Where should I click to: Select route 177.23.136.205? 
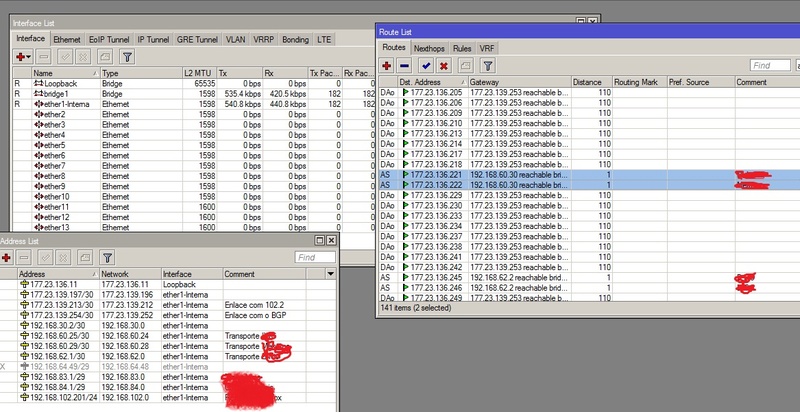pos(589,92)
